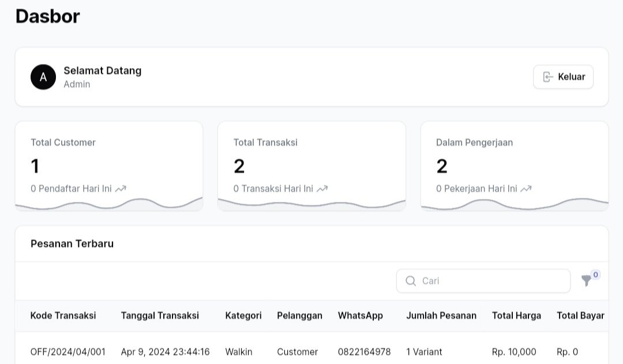The width and height of the screenshot is (623, 364).
Task: Click the trend arrow beside Pendaftar Hari Ini
Action: click(x=121, y=189)
